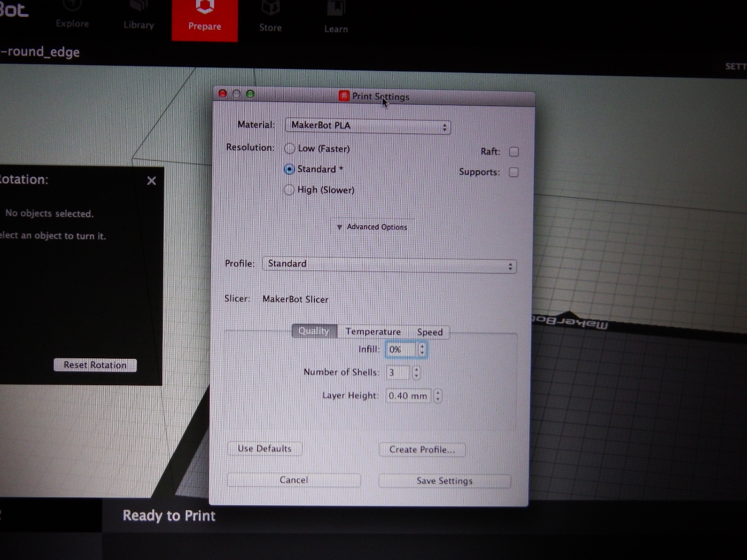Click the Layer Height field
The height and width of the screenshot is (560, 747).
(408, 396)
